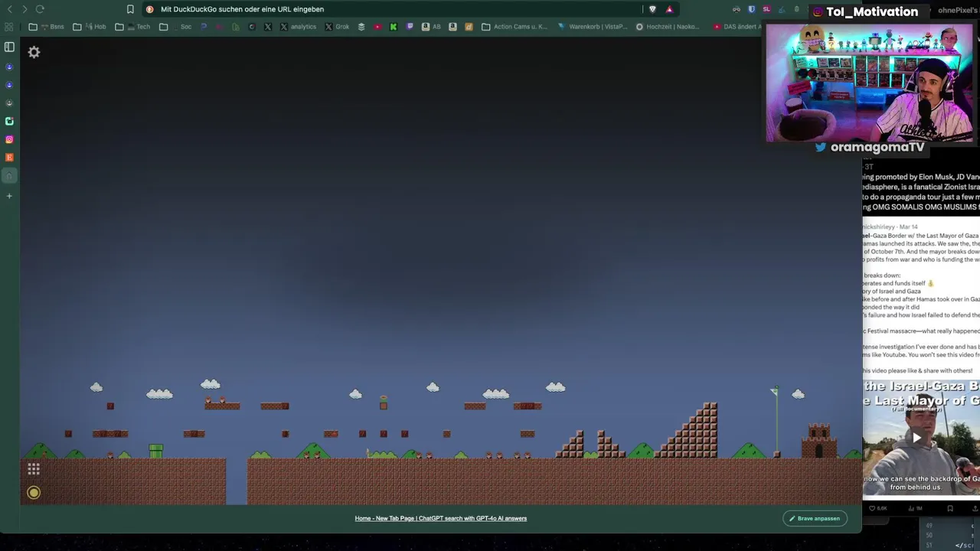Open the Hob bookmarks folder
The image size is (980, 551).
[90, 27]
